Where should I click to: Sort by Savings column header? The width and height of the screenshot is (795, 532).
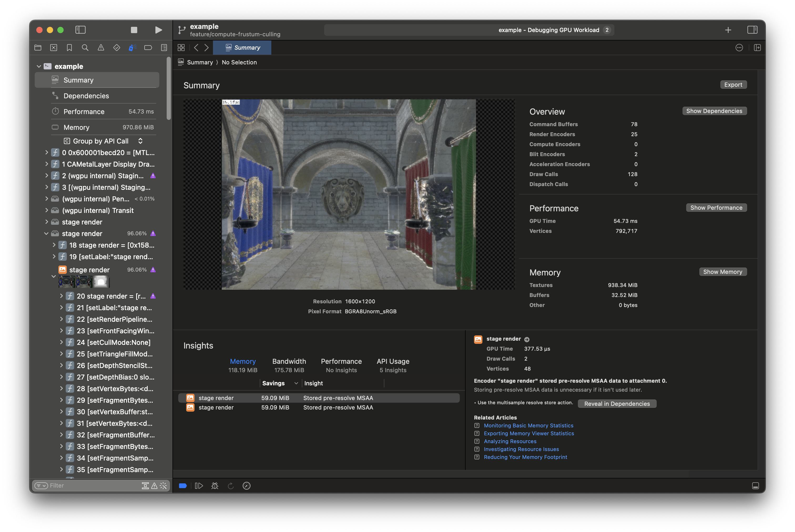click(280, 383)
